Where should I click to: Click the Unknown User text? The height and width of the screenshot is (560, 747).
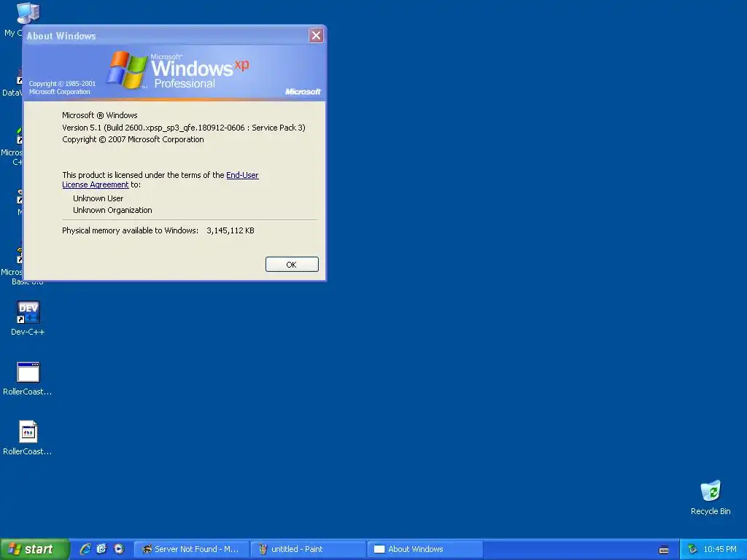click(x=98, y=198)
